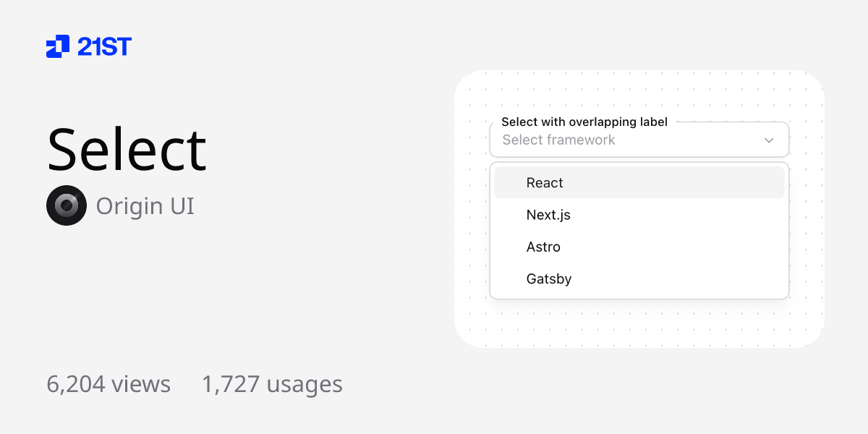Click empty row space right of Astro text
868x434 pixels.
pos(673,247)
